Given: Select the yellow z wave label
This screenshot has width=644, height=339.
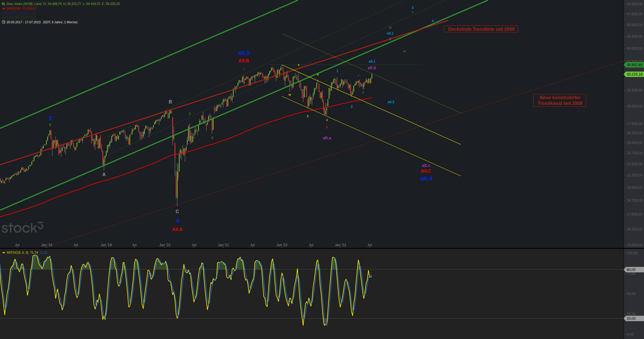Looking at the screenshot, I should coord(327,120).
